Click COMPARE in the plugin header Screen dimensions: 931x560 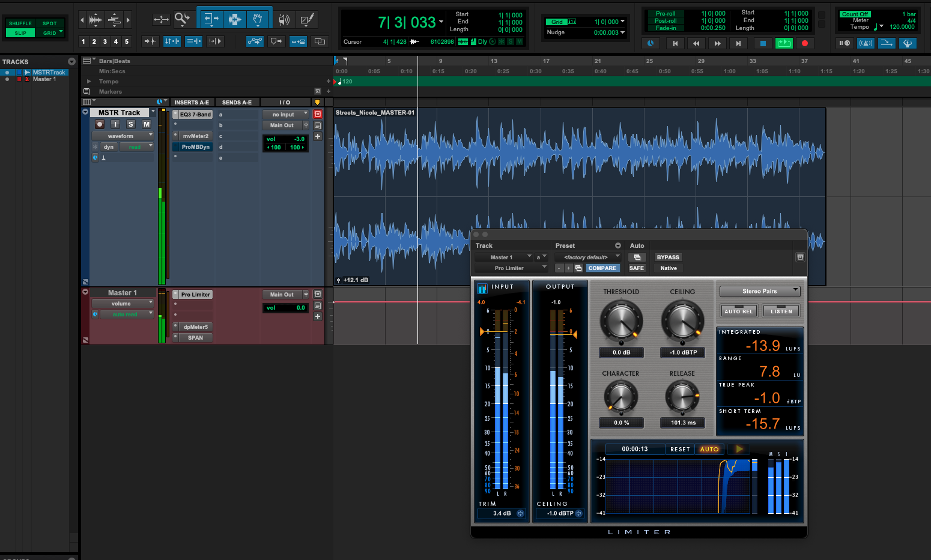pos(602,268)
